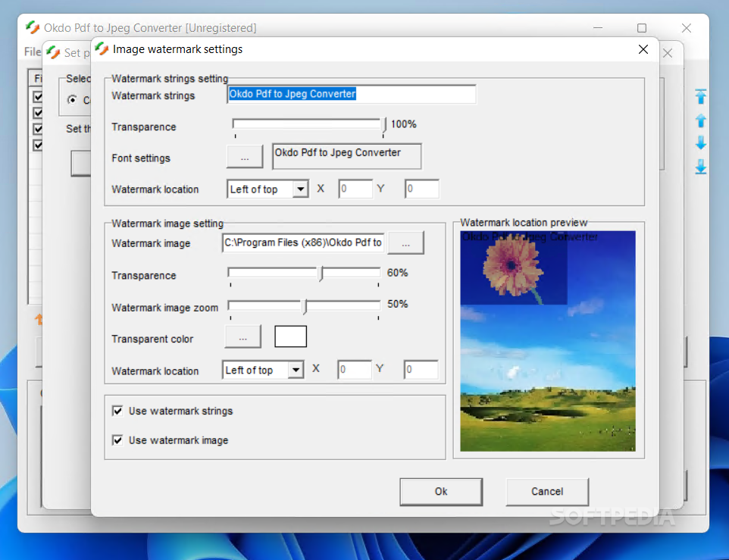Image resolution: width=729 pixels, height=560 pixels.
Task: Open Font settings browse button
Action: 245,157
